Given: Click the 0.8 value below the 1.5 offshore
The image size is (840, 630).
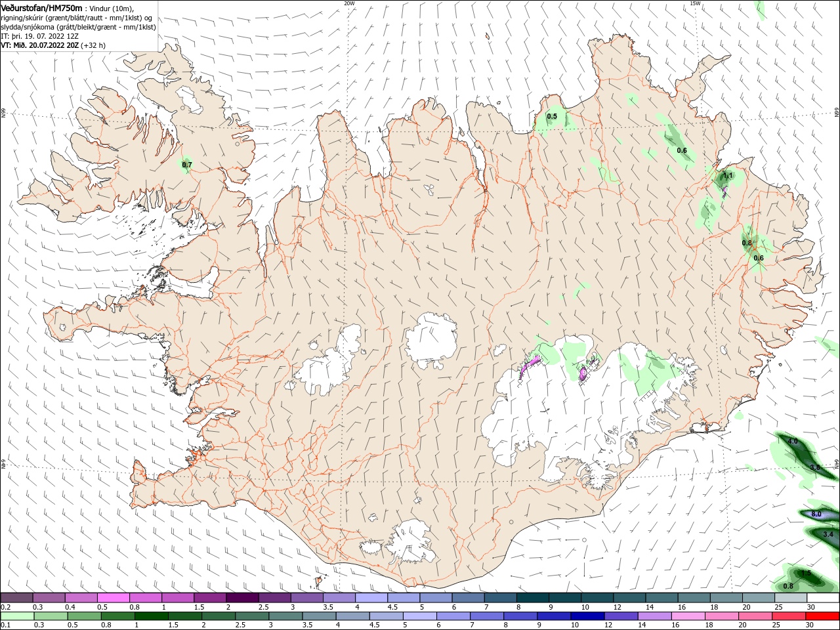Looking at the screenshot, I should 788,586.
